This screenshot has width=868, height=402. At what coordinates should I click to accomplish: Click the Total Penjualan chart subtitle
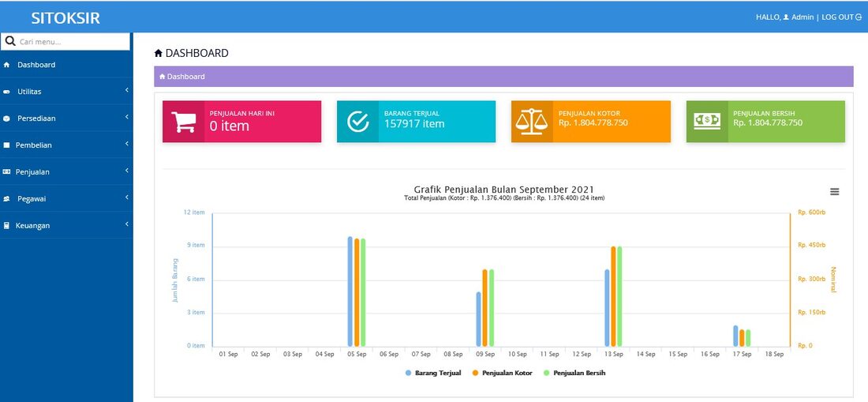tap(504, 197)
